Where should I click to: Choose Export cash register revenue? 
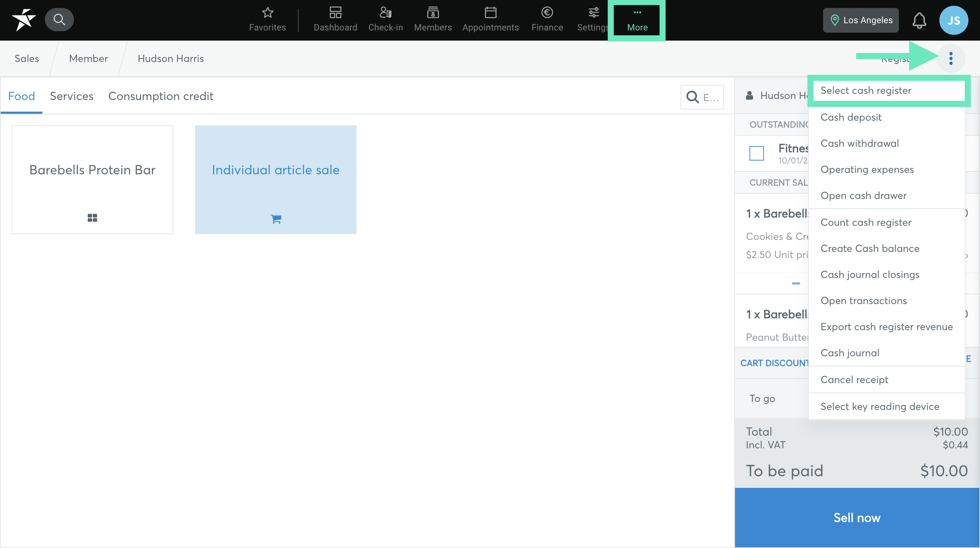[887, 327]
